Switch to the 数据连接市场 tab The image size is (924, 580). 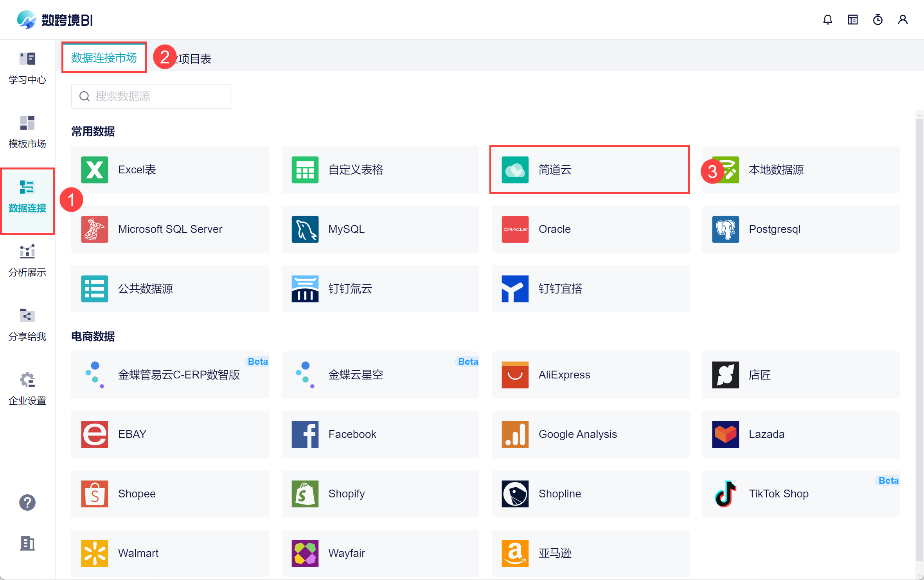(x=104, y=58)
